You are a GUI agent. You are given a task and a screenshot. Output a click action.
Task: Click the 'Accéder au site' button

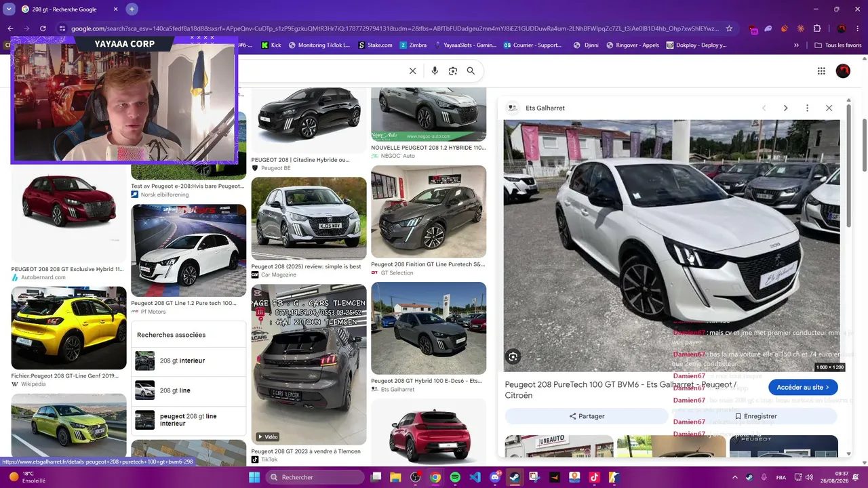point(803,387)
